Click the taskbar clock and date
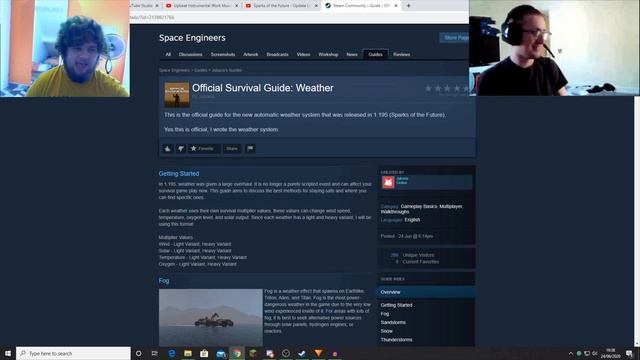The width and height of the screenshot is (640, 360). tap(611, 353)
